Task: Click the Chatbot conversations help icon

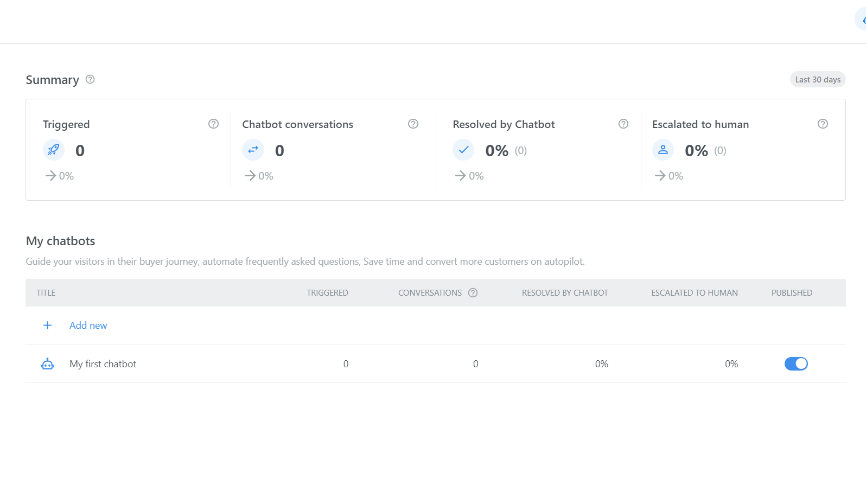Action: tap(413, 124)
